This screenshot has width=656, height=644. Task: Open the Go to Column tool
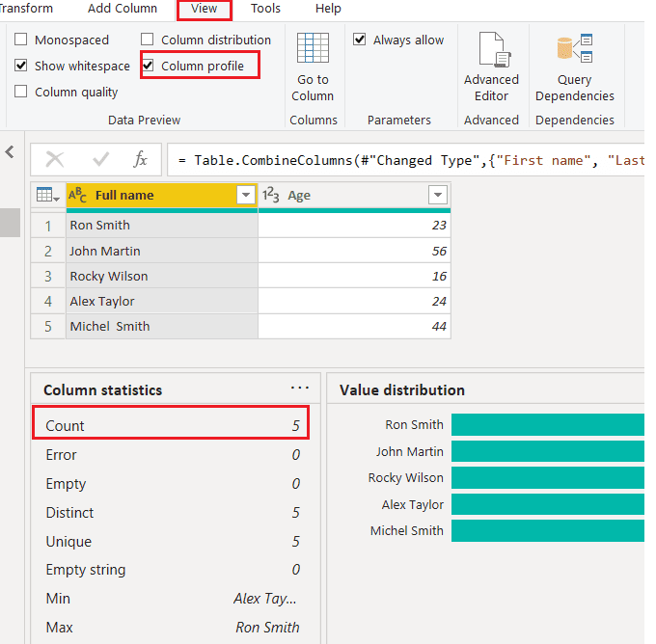tap(313, 67)
